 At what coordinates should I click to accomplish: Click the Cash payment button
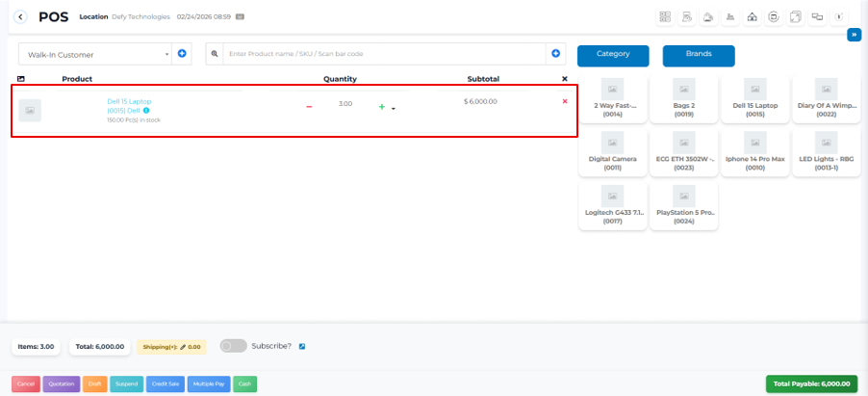pos(245,383)
